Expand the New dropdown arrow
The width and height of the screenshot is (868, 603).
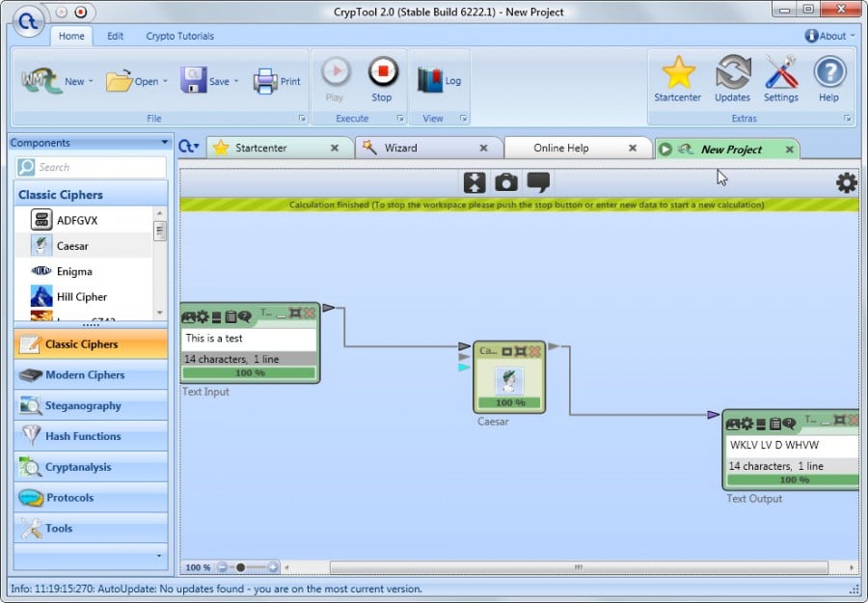(92, 82)
